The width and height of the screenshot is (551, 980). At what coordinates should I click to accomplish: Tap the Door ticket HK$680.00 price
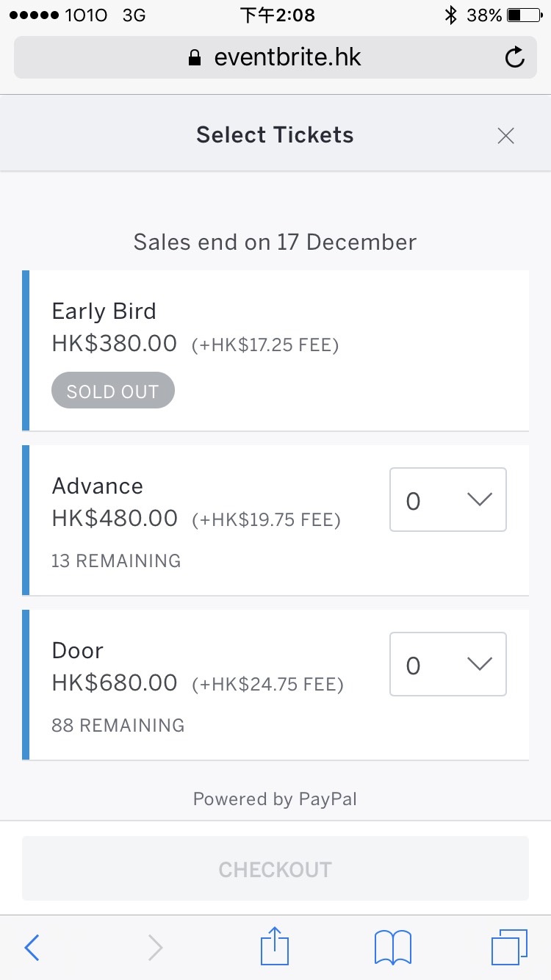click(x=115, y=683)
